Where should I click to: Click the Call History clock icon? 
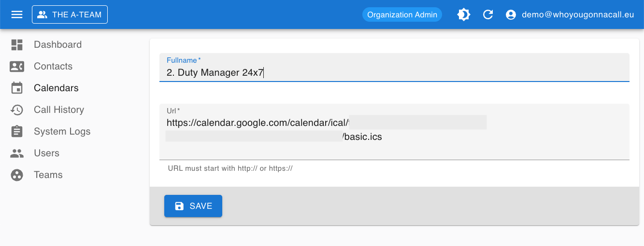pos(17,110)
